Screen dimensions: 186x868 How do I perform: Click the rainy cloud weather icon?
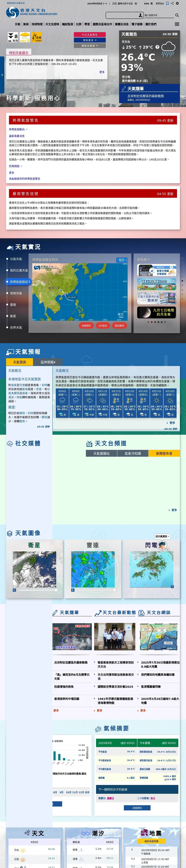point(168,49)
